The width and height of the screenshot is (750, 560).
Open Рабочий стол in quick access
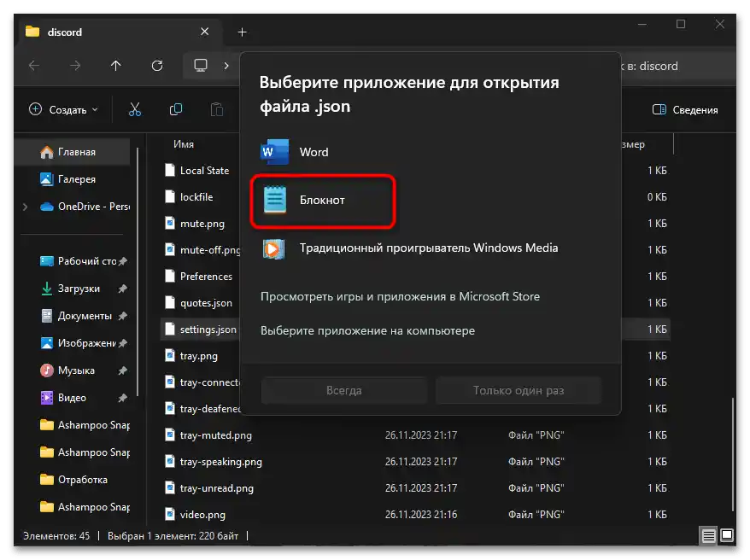(79, 261)
